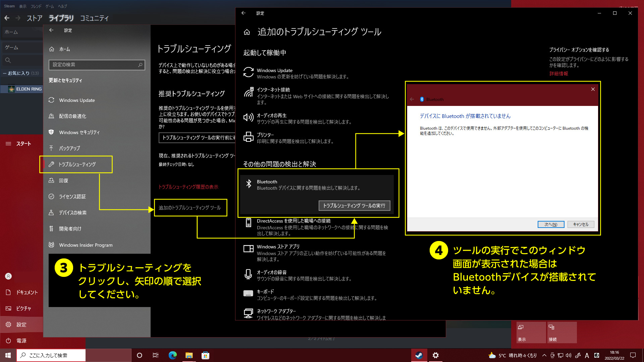Image resolution: width=644 pixels, height=362 pixels.
Task: Open Steam コミュニティ tab
Action: [x=94, y=18]
